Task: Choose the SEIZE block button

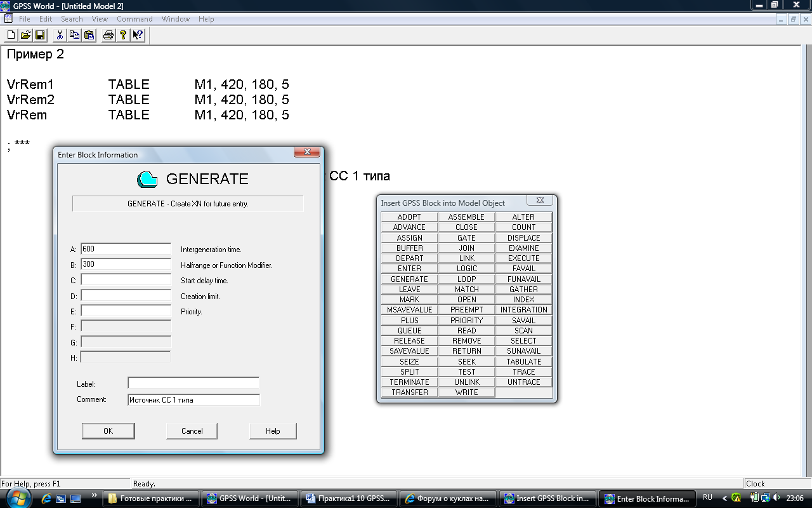Action: [409, 361]
